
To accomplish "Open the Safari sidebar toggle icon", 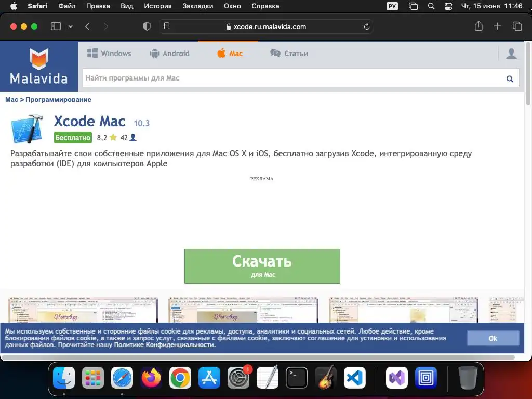I will click(x=56, y=26).
